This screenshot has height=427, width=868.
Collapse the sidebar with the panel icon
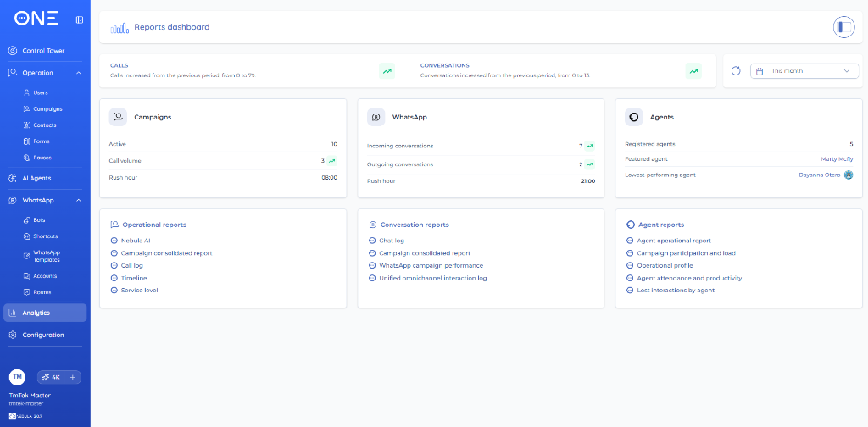(x=80, y=20)
